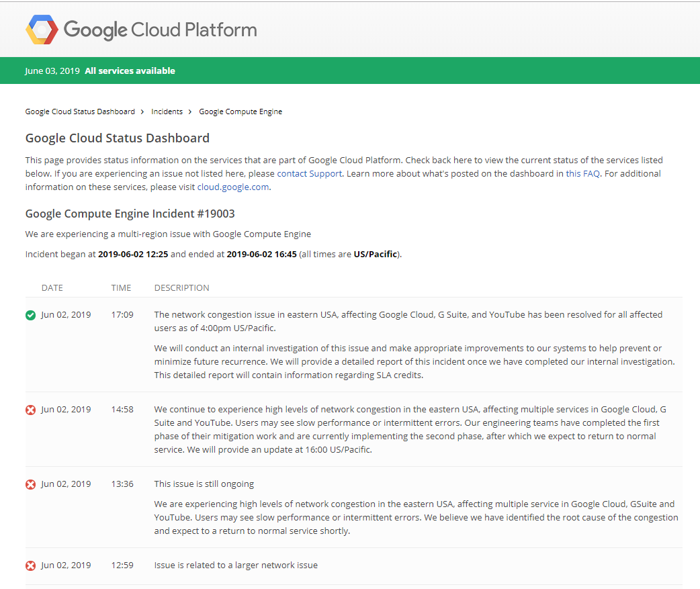Click chevron after Google Cloud Status Dashboard breadcrumb
This screenshot has width=700, height=589.
[142, 111]
